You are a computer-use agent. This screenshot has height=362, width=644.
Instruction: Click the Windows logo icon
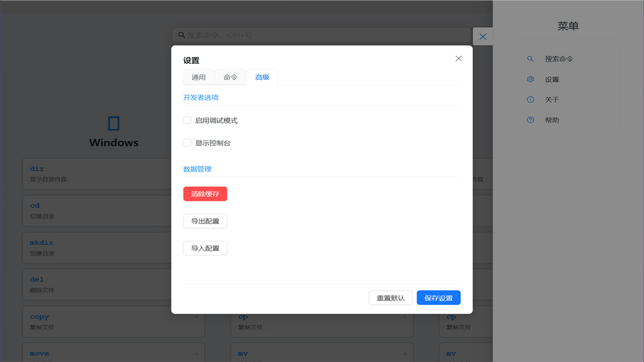click(x=114, y=123)
